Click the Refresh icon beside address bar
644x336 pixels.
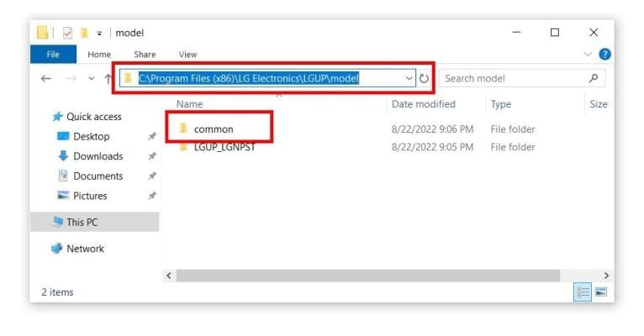tap(424, 78)
